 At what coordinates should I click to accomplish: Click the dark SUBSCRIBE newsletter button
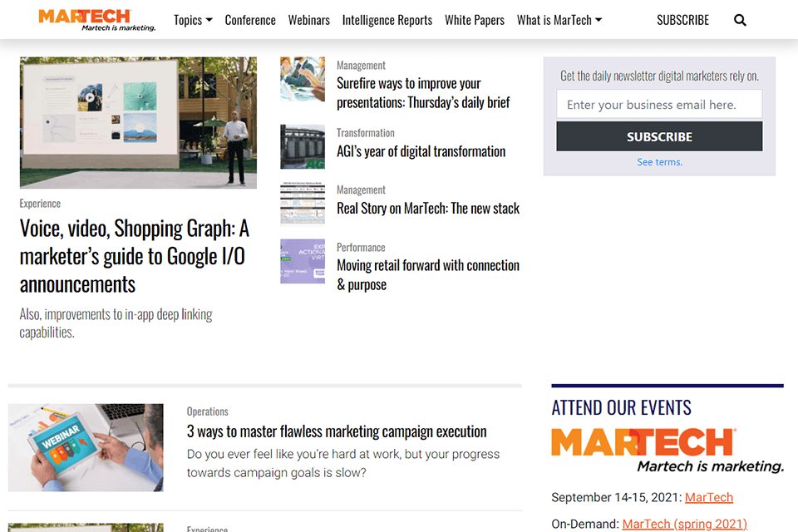pos(659,136)
